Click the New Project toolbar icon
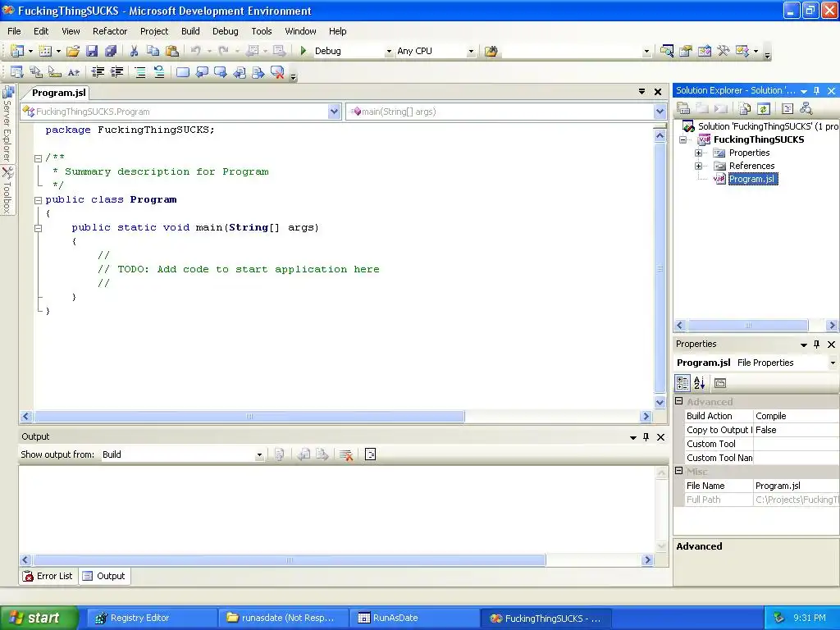Screen dimensions: 840x630 [16, 51]
